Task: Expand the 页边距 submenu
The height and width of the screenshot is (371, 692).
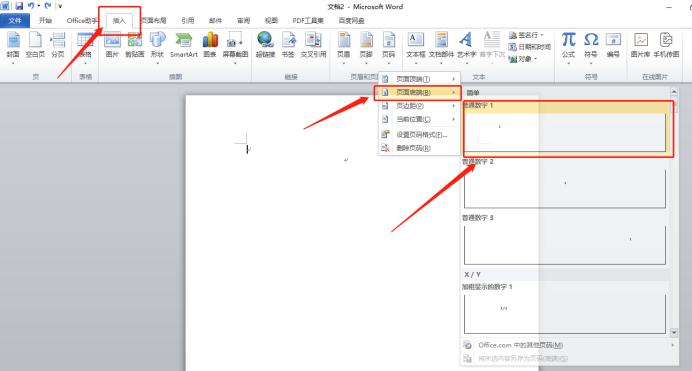Action: pos(419,106)
